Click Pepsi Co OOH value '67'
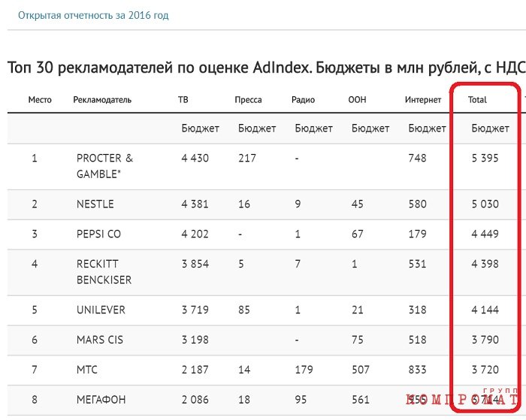 tap(357, 234)
